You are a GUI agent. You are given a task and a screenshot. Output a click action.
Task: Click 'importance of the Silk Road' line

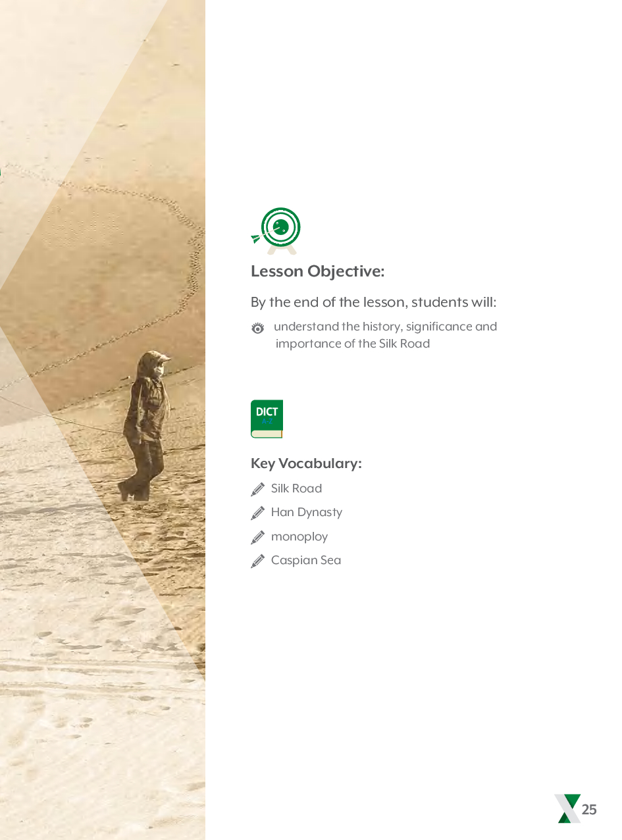tap(353, 344)
